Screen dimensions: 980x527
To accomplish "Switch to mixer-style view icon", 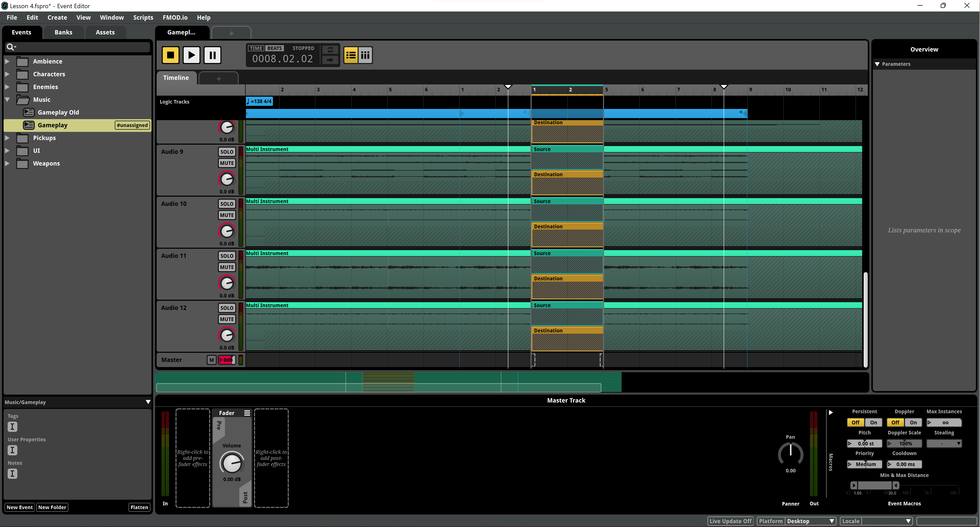I will coord(365,56).
